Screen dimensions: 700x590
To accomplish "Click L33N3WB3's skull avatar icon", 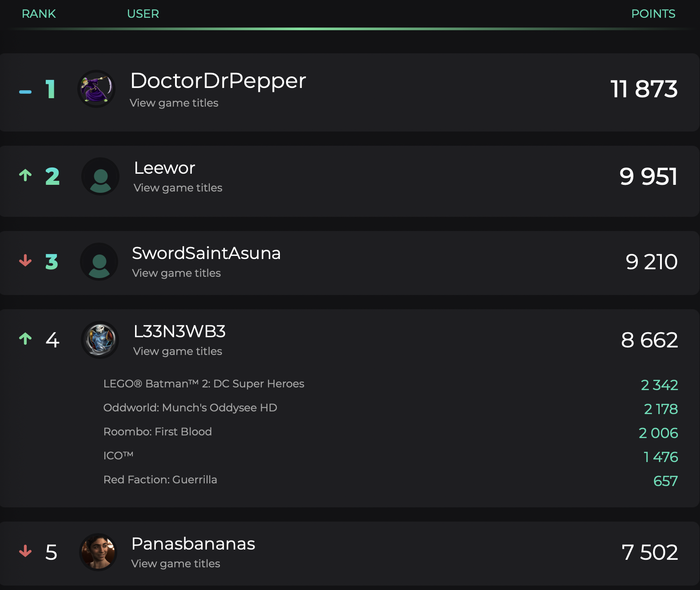I will [100, 340].
